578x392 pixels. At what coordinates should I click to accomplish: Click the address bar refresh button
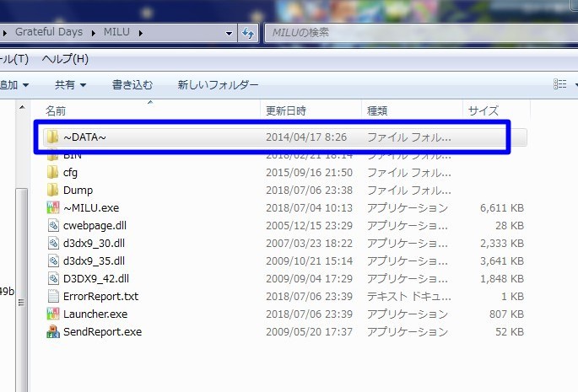pyautogui.click(x=249, y=33)
